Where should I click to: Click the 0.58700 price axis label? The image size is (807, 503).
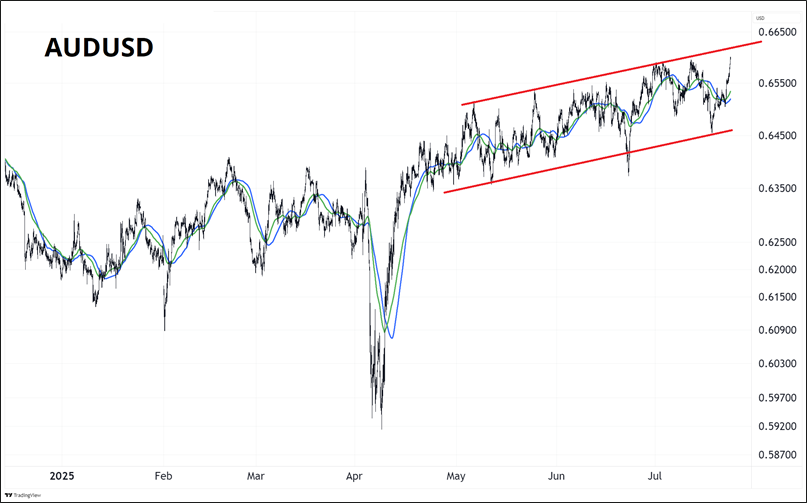click(x=779, y=454)
